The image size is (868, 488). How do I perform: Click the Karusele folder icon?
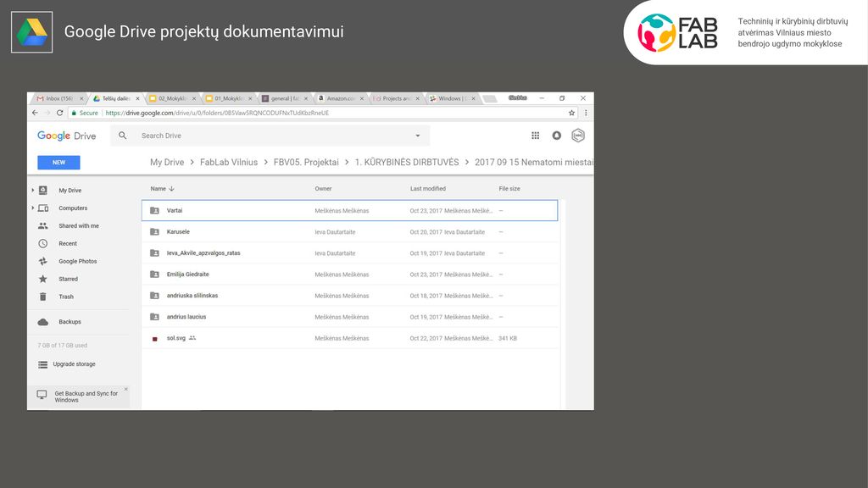coord(154,232)
